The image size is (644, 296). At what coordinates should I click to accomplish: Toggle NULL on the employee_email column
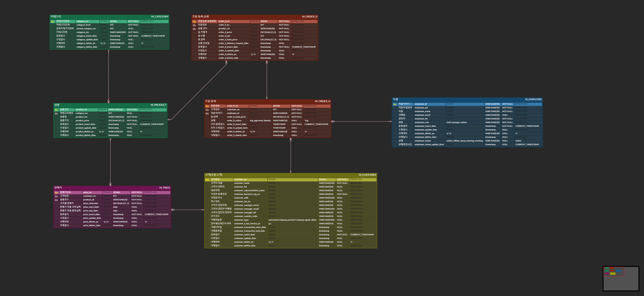[x=505, y=115]
